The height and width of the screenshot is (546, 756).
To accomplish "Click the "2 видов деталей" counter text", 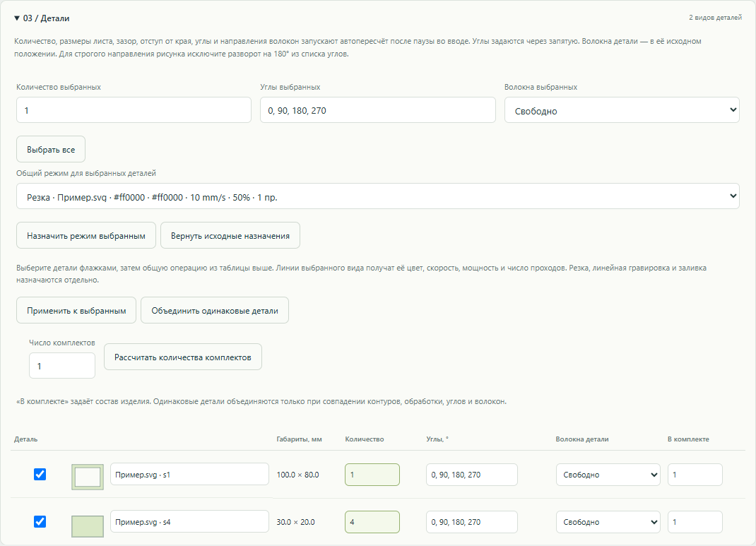I will point(715,18).
